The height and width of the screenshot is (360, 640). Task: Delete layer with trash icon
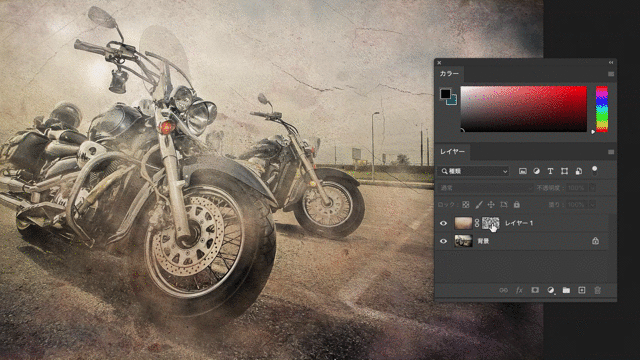click(597, 290)
